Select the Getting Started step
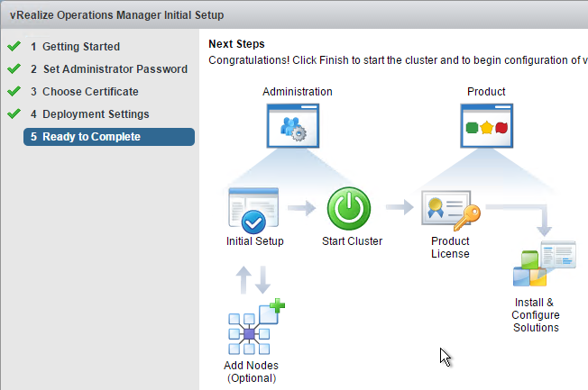Viewport: 588px width, 390px height. point(81,47)
